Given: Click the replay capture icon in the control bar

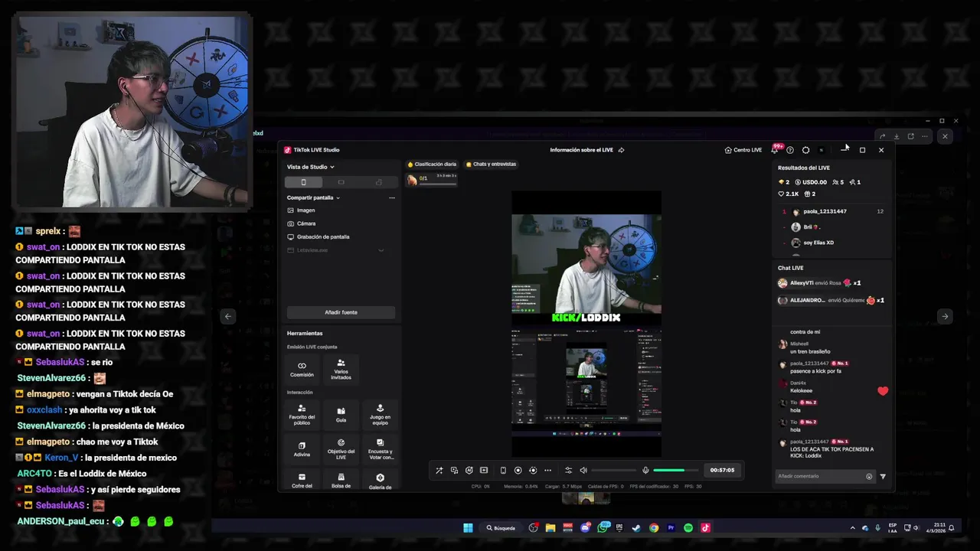Looking at the screenshot, I should pos(533,470).
